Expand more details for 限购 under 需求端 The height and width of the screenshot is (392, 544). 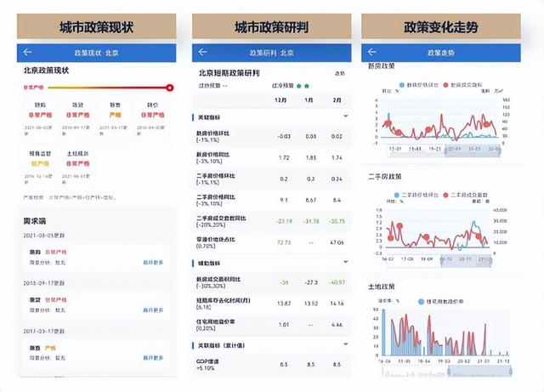click(153, 263)
